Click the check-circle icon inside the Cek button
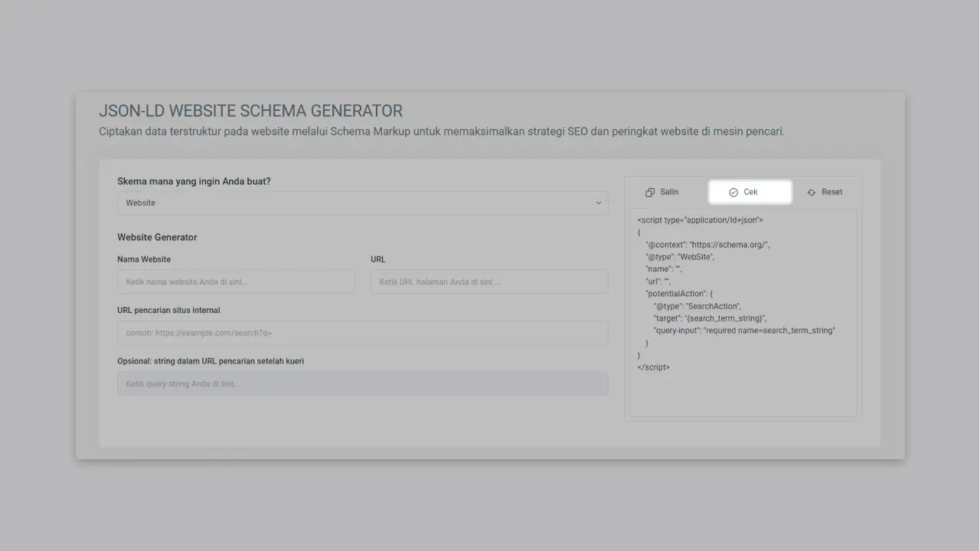980x551 pixels. pos(735,191)
